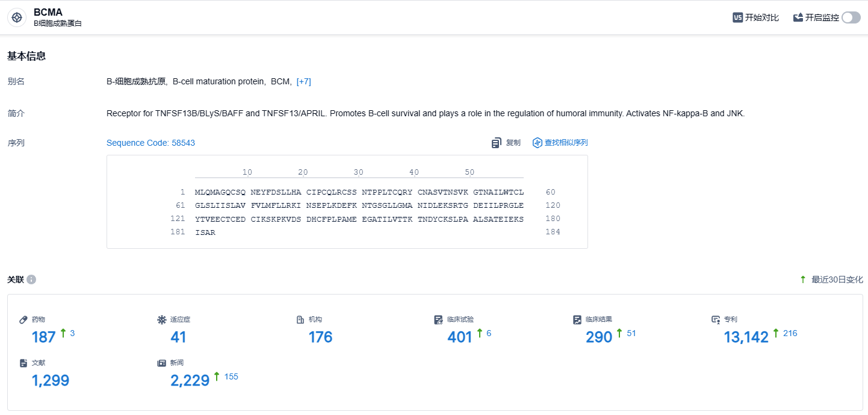Click the info icon beside 关联

pos(31,279)
